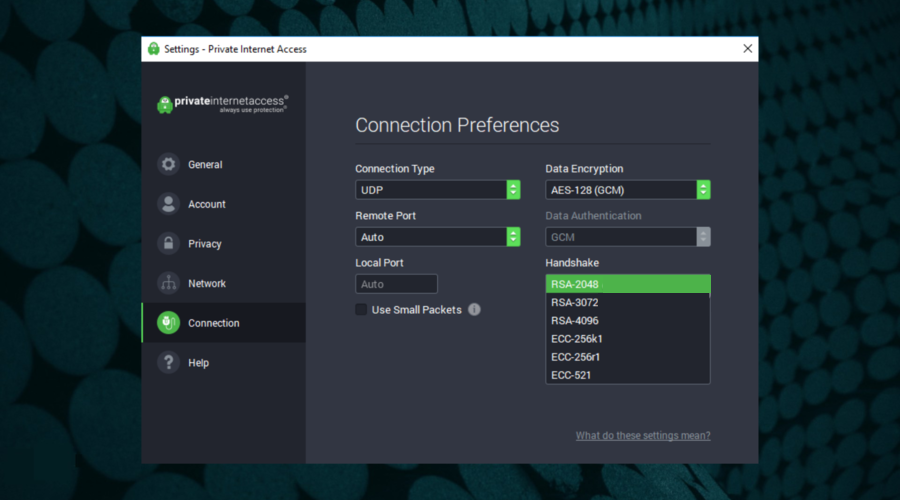Click the Help question mark icon
900x500 pixels.
(168, 362)
